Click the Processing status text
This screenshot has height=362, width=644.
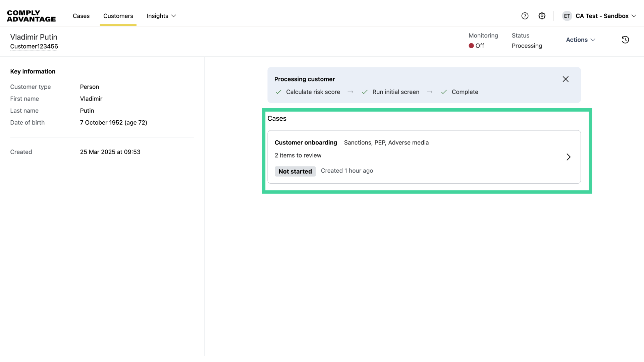(527, 46)
